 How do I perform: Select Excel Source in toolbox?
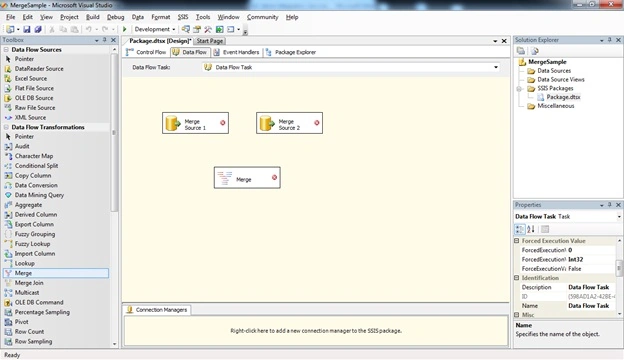pos(31,78)
